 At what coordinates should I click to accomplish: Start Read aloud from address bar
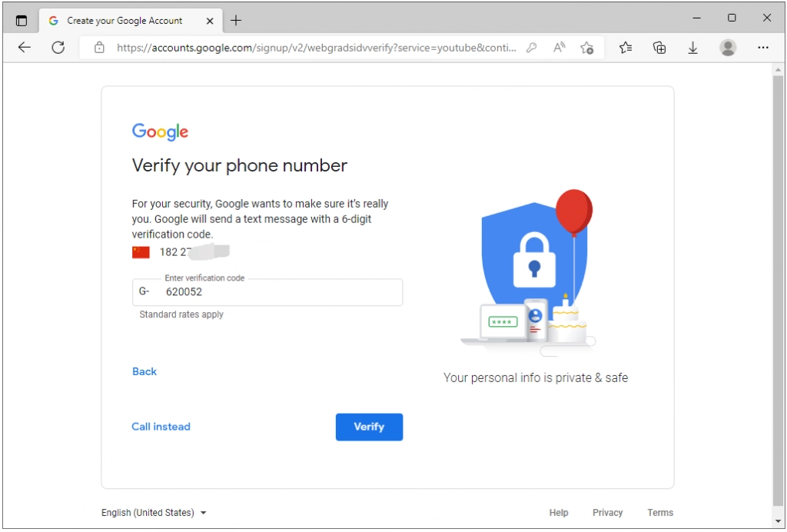point(559,48)
